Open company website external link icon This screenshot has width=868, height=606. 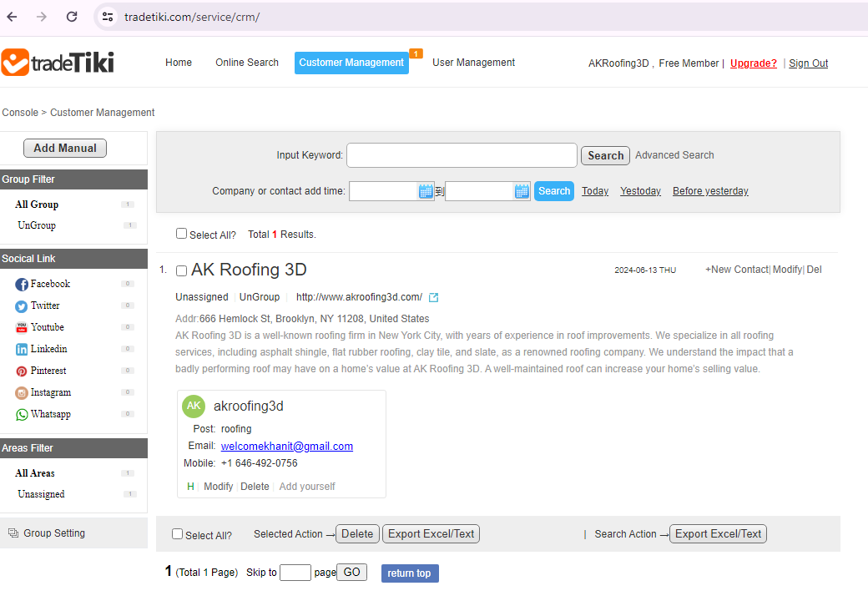433,298
